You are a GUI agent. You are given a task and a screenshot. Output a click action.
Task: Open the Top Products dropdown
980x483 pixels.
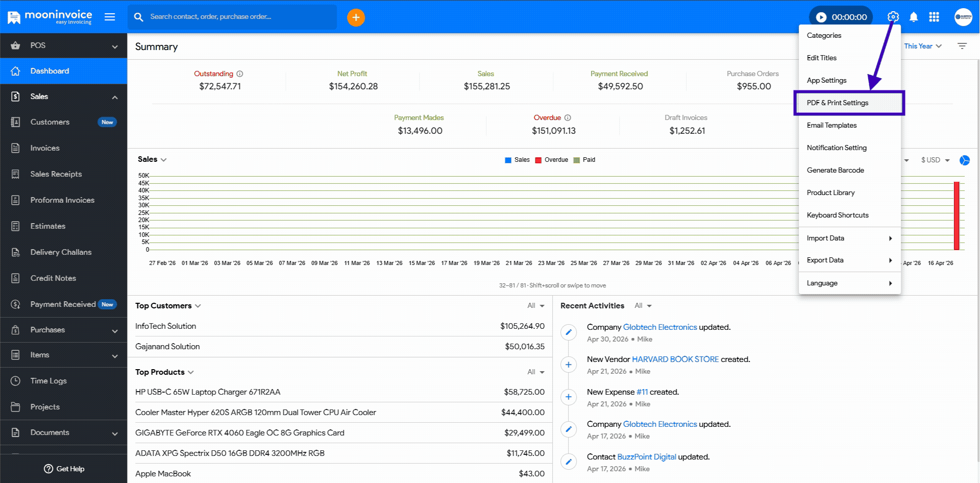coord(164,372)
